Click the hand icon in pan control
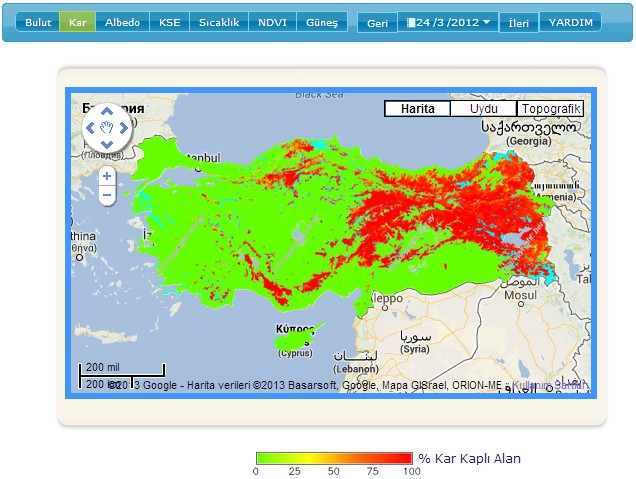The height and width of the screenshot is (479, 636). (x=107, y=128)
